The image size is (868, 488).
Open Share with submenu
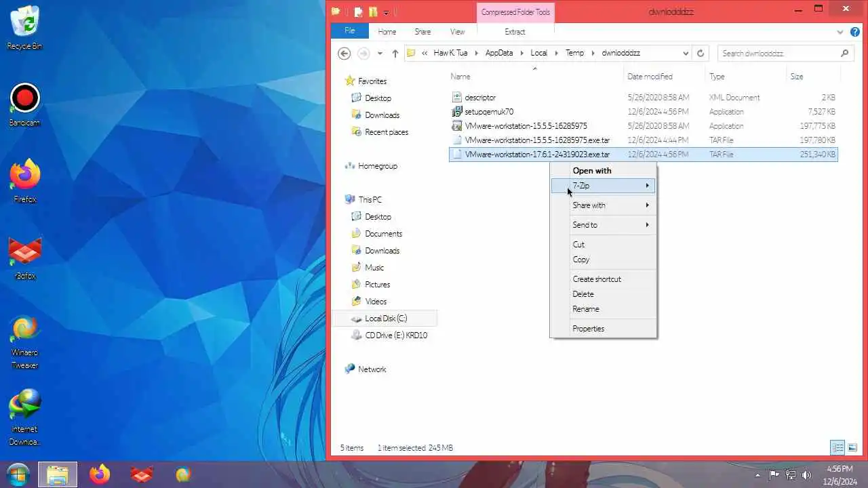click(603, 205)
